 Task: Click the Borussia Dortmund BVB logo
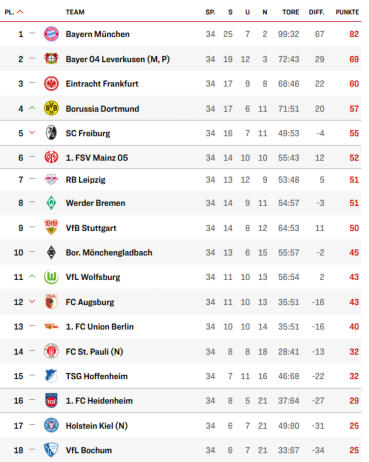(x=51, y=108)
